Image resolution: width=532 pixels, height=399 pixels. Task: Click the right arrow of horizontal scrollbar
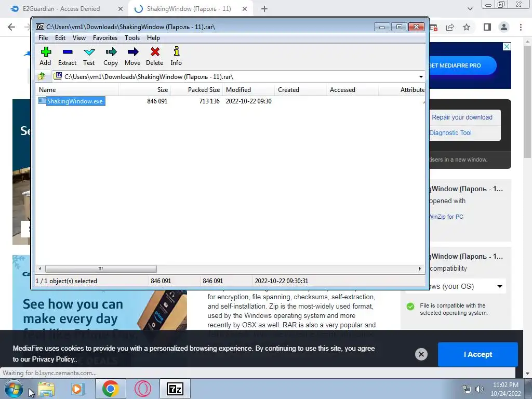point(420,269)
